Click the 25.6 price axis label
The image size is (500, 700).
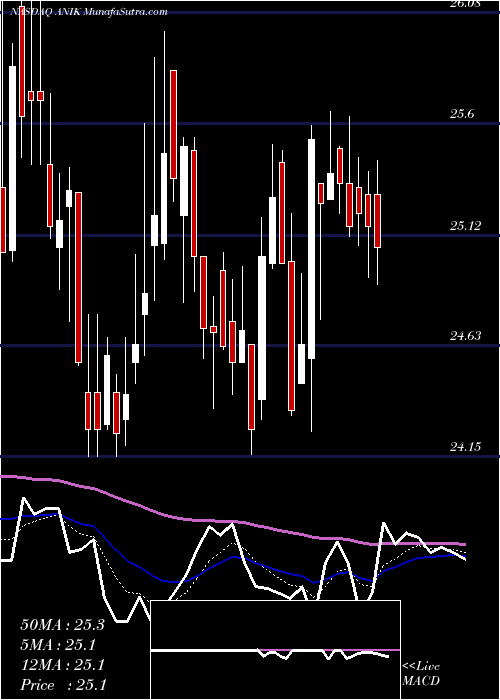462,114
